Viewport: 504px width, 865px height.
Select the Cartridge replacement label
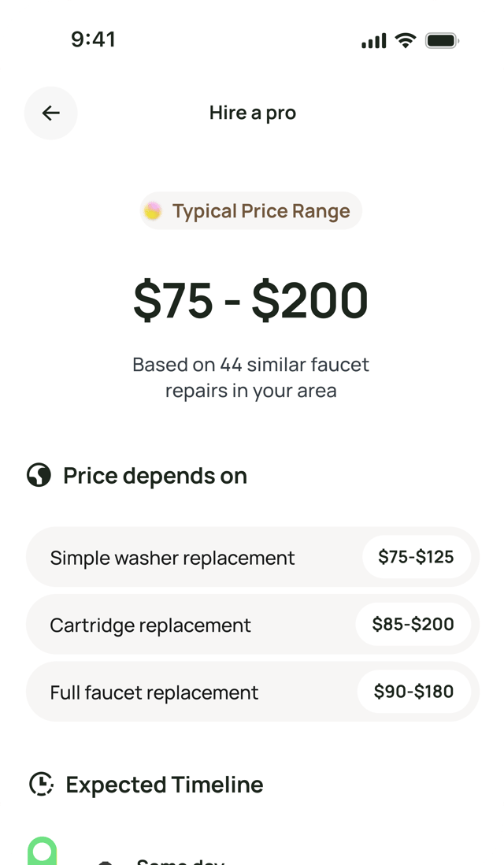click(x=150, y=626)
